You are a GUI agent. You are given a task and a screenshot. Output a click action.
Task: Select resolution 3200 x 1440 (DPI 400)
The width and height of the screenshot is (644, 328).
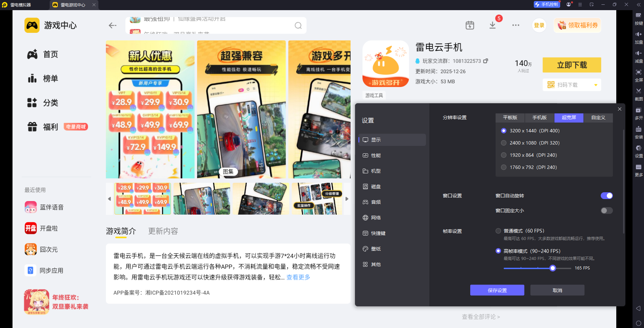504,131
